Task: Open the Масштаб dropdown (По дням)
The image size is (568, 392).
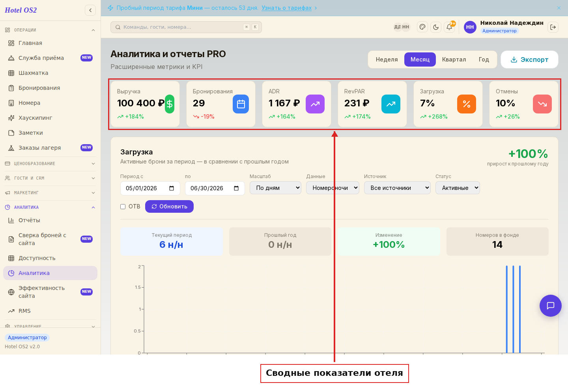Action: coord(275,188)
